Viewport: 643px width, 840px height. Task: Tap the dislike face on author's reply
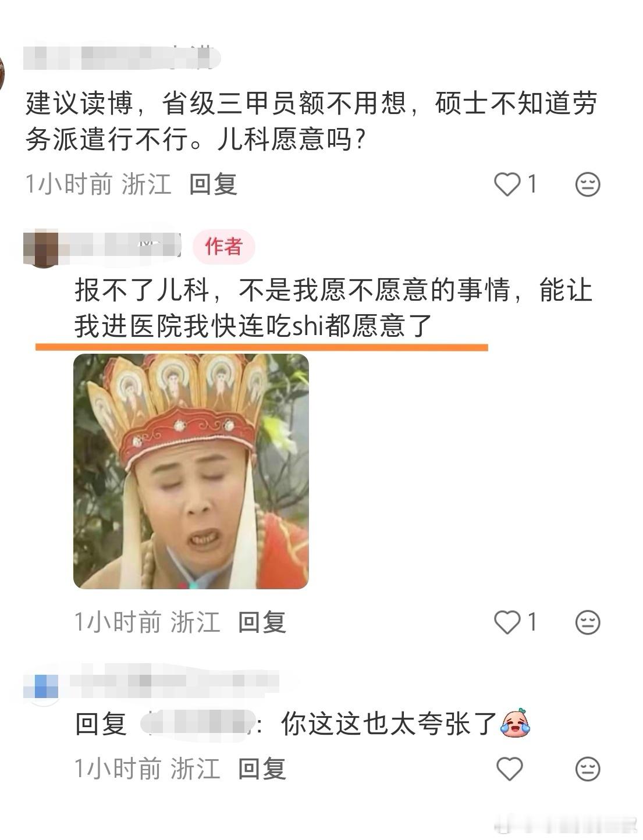click(588, 622)
